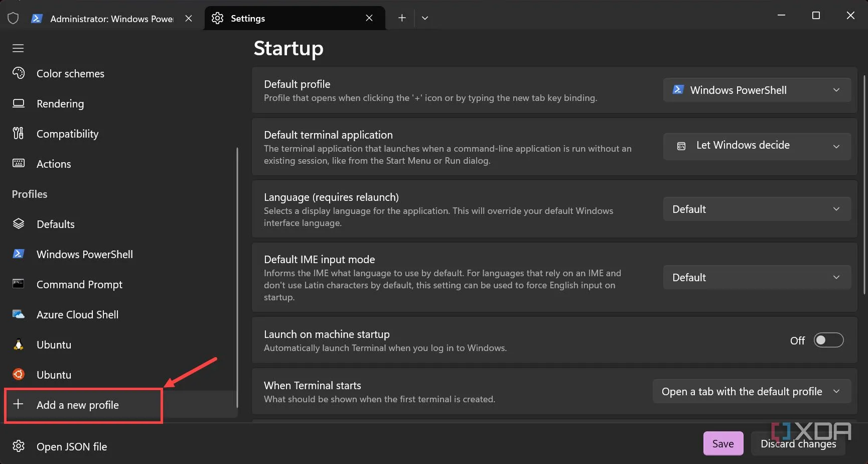This screenshot has height=464, width=868.
Task: Toggle Launch on machine startup switch
Action: tap(828, 340)
